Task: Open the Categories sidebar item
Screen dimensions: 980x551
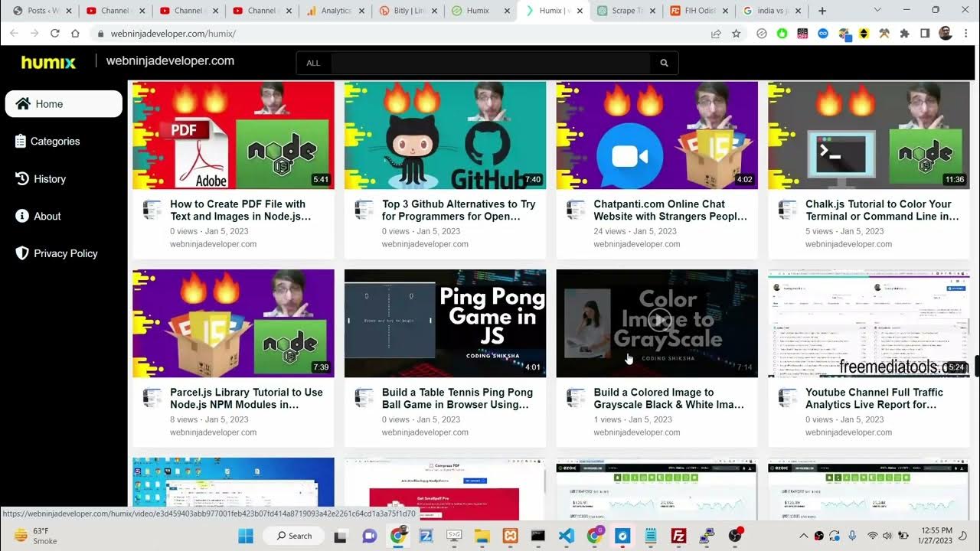Action: point(55,142)
